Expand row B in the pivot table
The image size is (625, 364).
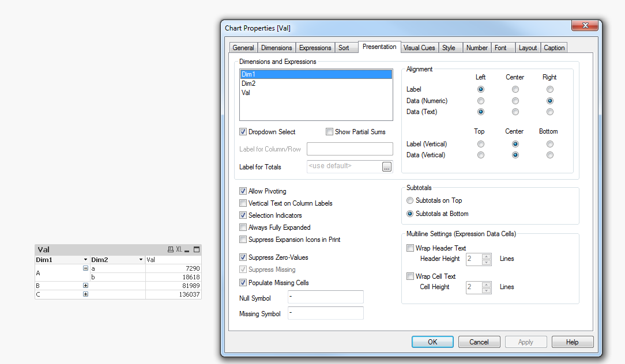click(x=85, y=286)
